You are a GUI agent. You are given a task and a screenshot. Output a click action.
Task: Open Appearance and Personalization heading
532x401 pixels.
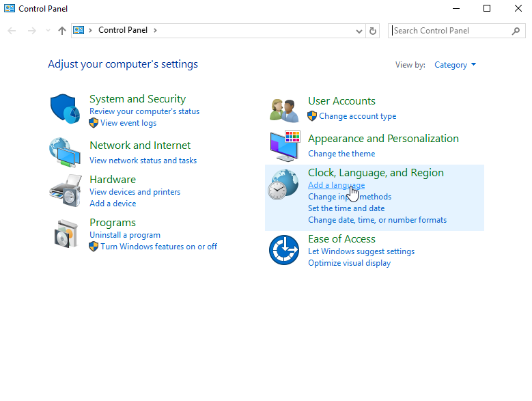[383, 139]
